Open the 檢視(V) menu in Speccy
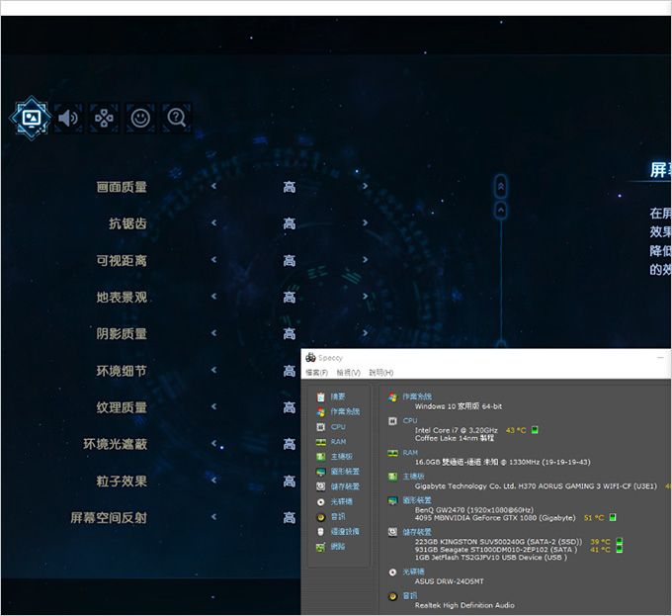 pos(349,373)
